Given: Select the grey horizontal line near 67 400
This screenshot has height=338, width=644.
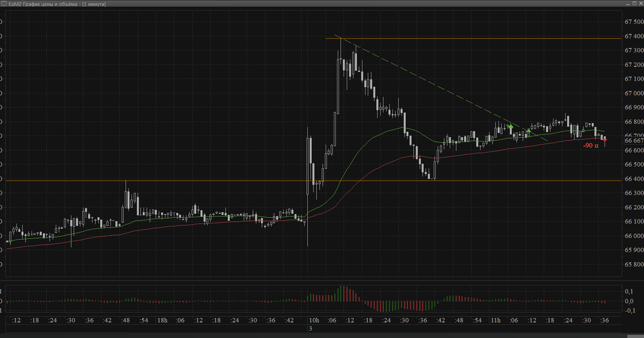Looking at the screenshot, I should point(473,39).
